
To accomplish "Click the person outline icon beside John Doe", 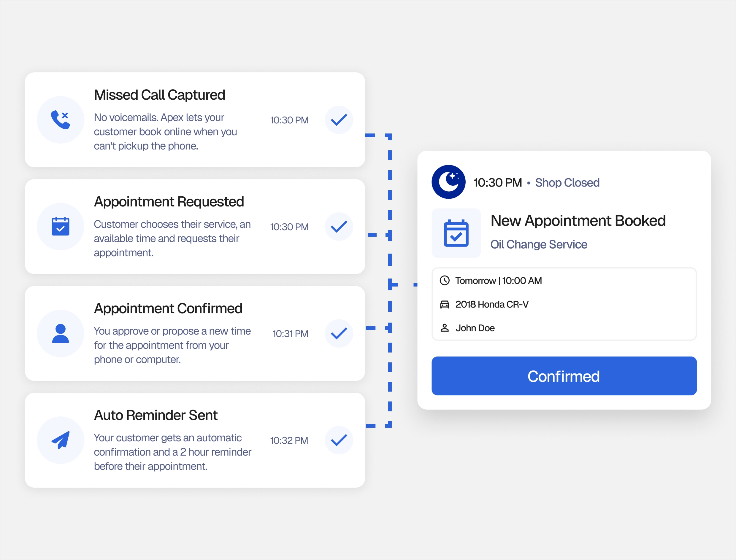I will tap(445, 328).
